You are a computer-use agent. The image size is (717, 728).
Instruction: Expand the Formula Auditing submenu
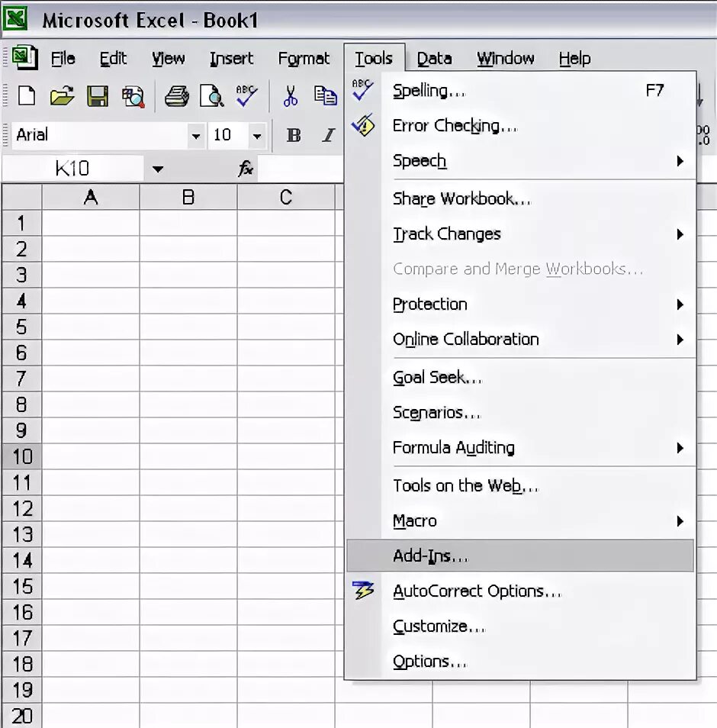[520, 448]
